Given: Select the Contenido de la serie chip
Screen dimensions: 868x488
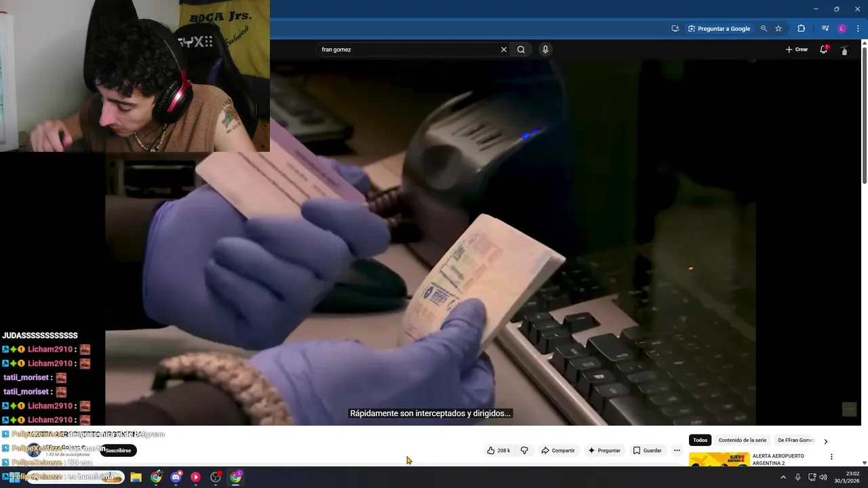Looking at the screenshot, I should tap(743, 440).
